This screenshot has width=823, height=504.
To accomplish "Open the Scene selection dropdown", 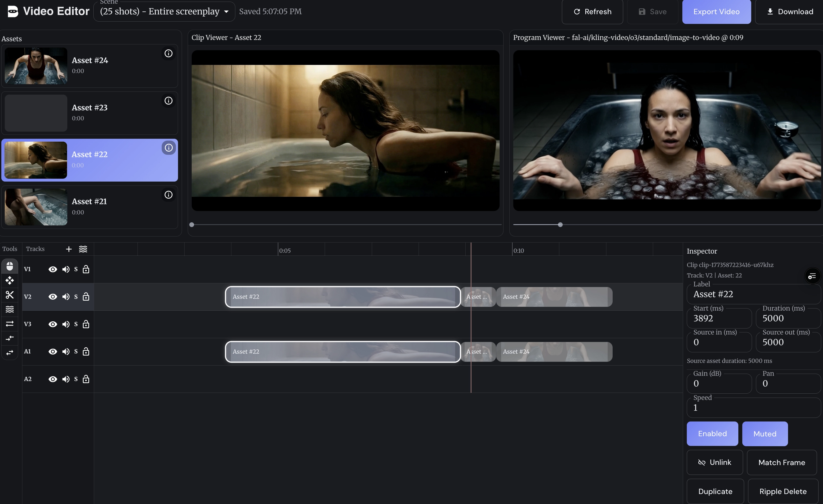I will (164, 11).
